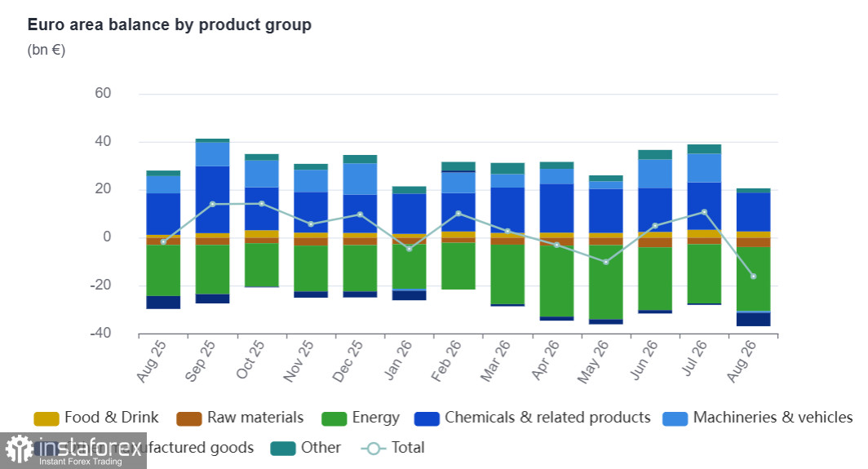Select the Total data point for Jun 26
Screen dimensions: 868x469
coord(655,226)
